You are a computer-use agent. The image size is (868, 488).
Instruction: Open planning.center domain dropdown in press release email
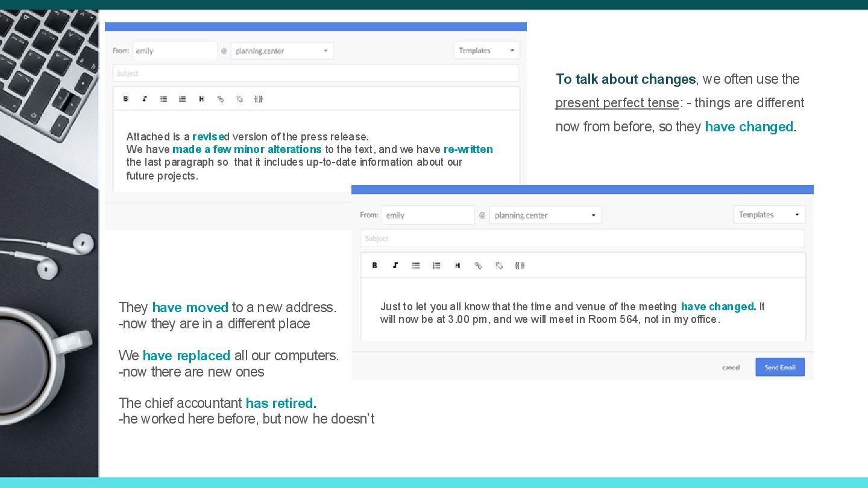point(281,51)
